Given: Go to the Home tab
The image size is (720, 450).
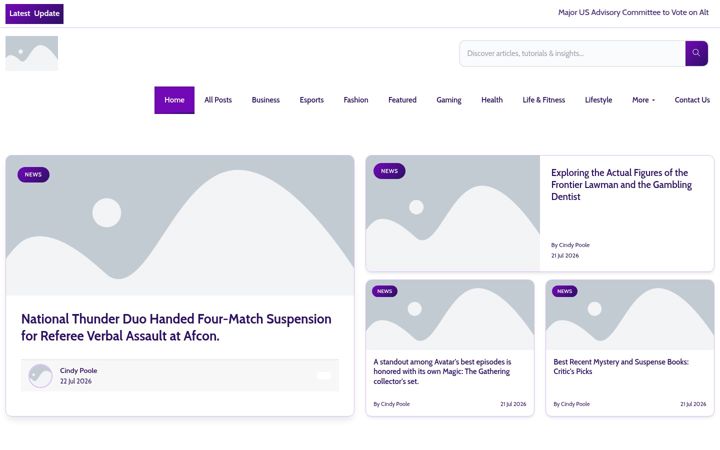Looking at the screenshot, I should tap(174, 100).
